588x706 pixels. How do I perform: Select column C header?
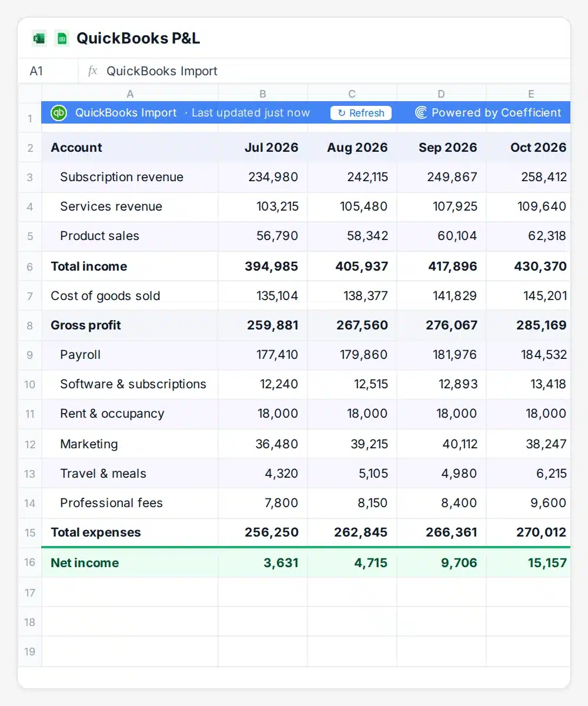click(x=352, y=94)
